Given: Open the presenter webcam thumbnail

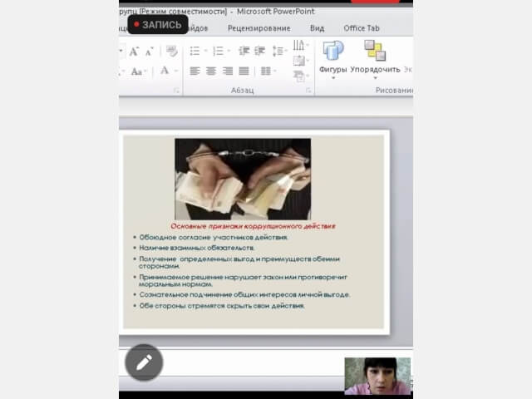Looking at the screenshot, I should (377, 376).
